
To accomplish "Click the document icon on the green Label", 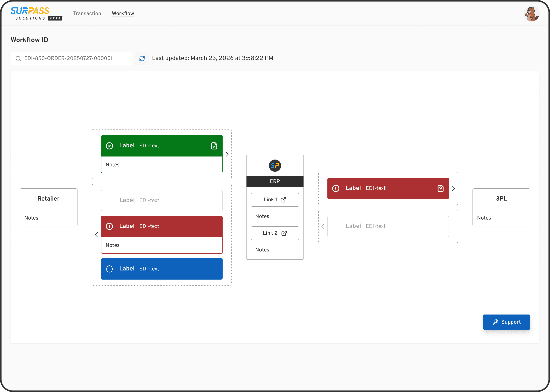I will [214, 145].
